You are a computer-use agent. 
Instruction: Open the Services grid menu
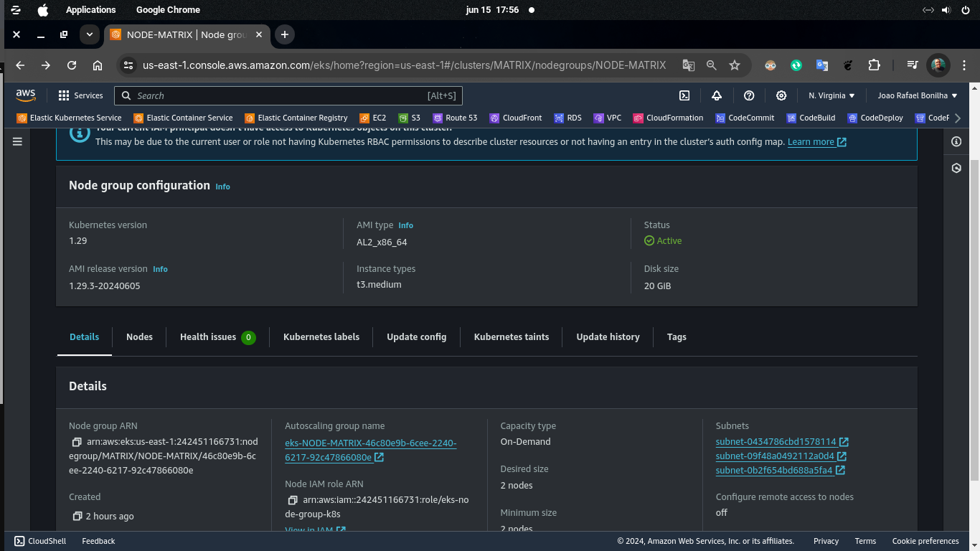point(80,95)
